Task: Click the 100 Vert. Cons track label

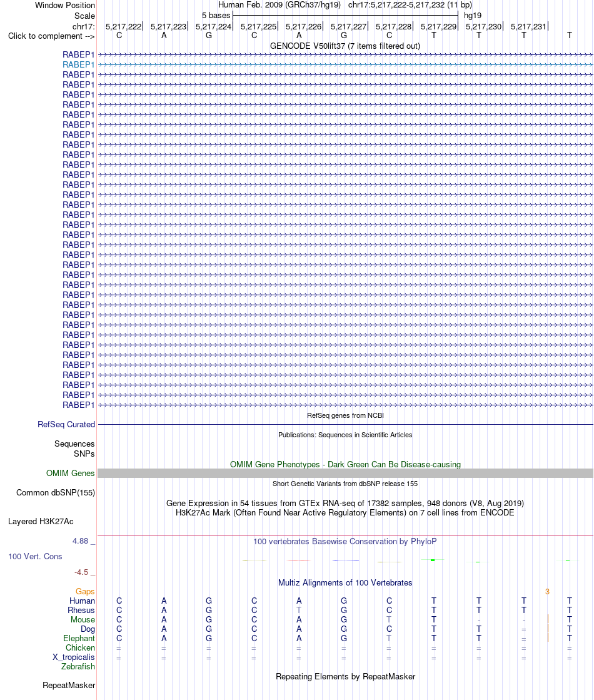Action: [35, 557]
